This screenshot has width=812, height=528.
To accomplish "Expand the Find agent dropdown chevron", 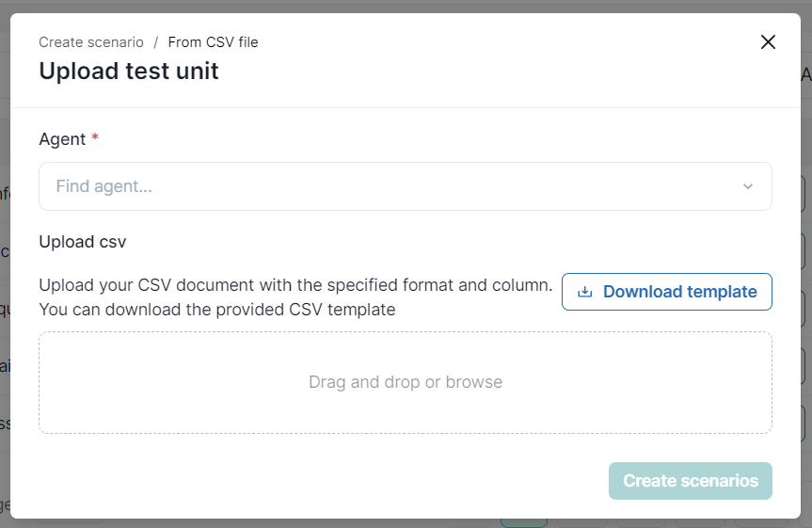I will 748,186.
